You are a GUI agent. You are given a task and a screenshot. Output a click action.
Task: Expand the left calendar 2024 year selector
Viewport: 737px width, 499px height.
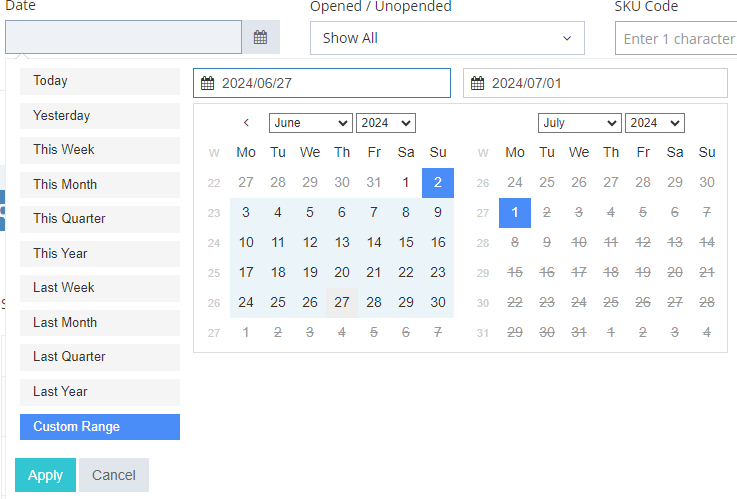point(385,123)
